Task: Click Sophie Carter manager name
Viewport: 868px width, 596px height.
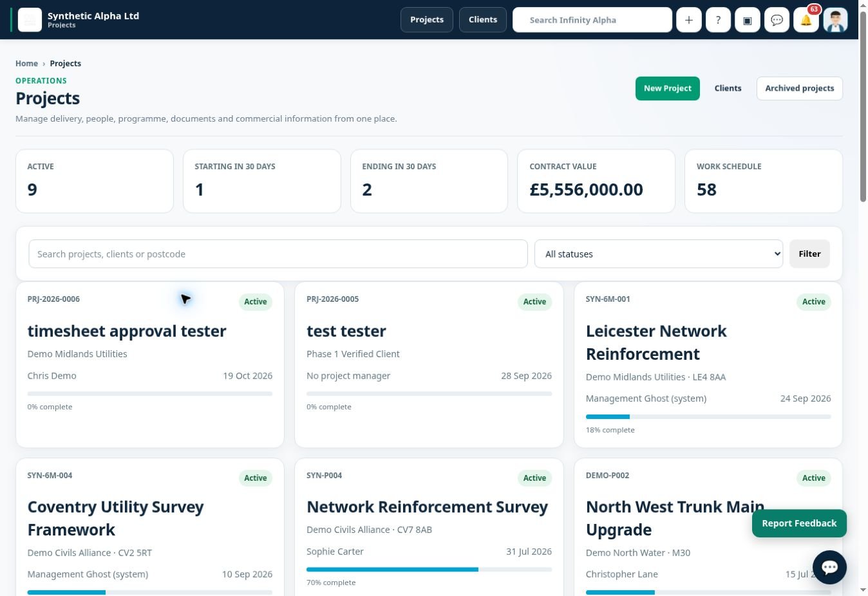Action: coord(335,552)
